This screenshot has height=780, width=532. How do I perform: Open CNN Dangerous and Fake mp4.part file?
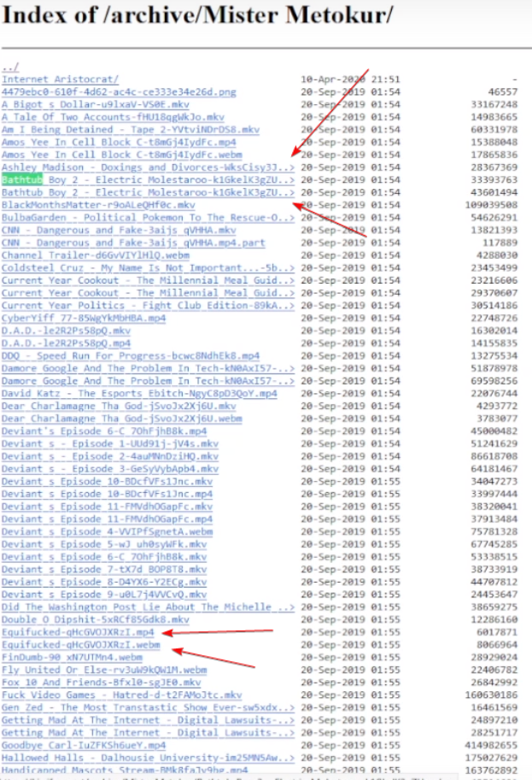coord(133,243)
